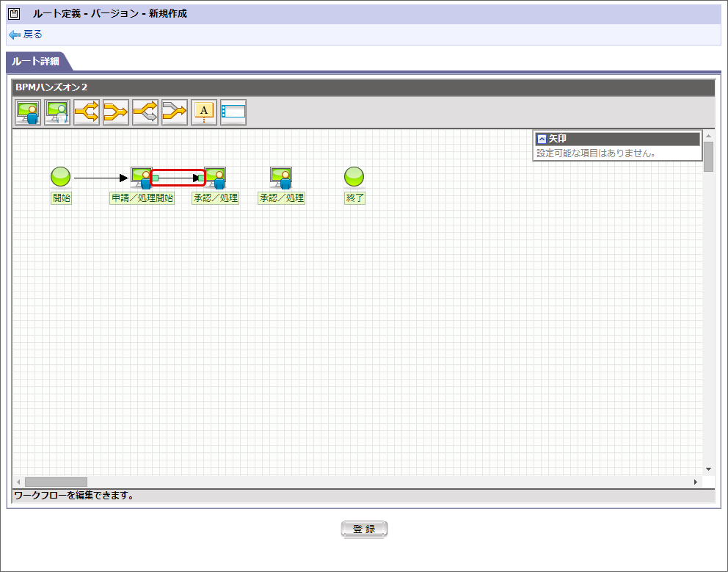Click the green 終了 end node circle
This screenshot has width=728, height=572.
point(354,176)
